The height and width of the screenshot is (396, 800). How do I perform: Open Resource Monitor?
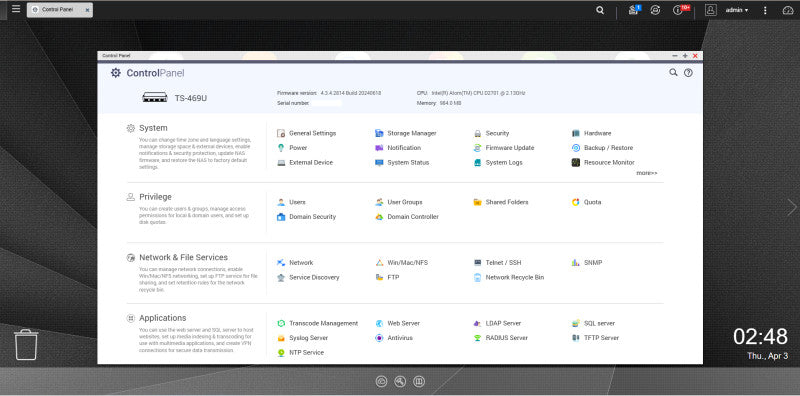pos(603,163)
